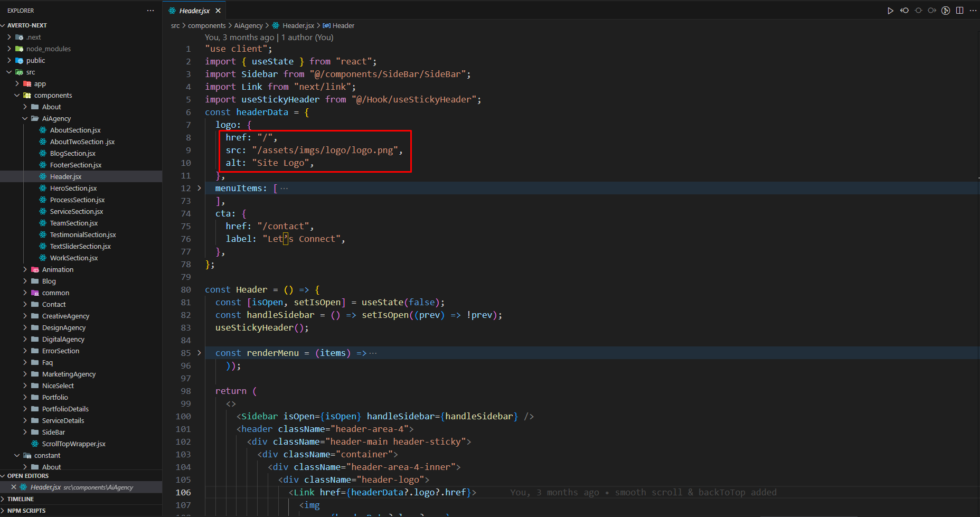980x517 pixels.
Task: Collapse the AiAgency folder
Action: tap(25, 118)
